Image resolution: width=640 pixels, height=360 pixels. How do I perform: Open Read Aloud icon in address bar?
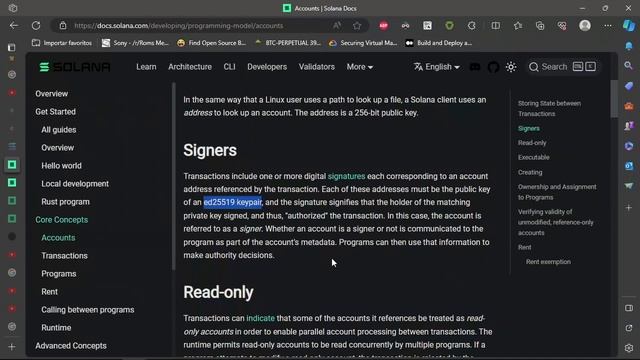click(x=337, y=26)
